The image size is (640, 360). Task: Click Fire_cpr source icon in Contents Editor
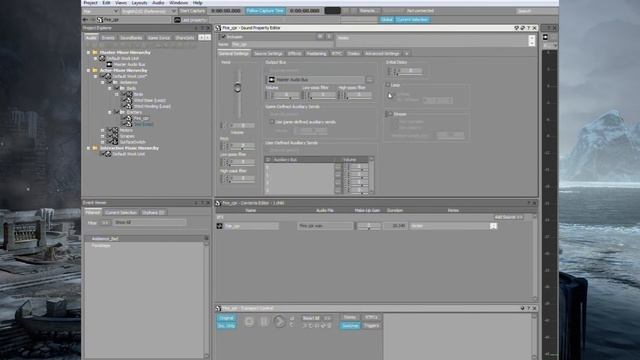220,226
